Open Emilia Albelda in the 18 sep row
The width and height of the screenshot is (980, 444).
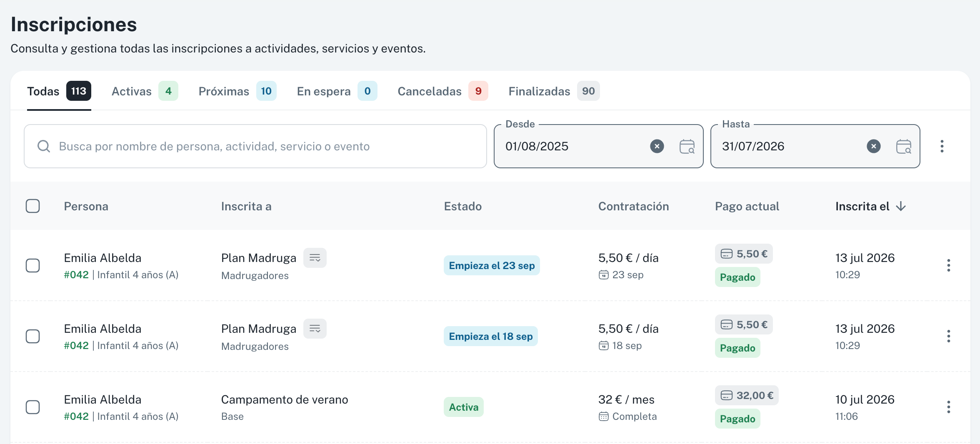[103, 329]
